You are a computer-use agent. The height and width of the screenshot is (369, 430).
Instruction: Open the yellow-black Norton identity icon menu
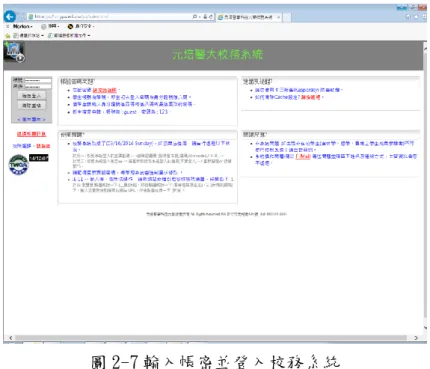81,26
